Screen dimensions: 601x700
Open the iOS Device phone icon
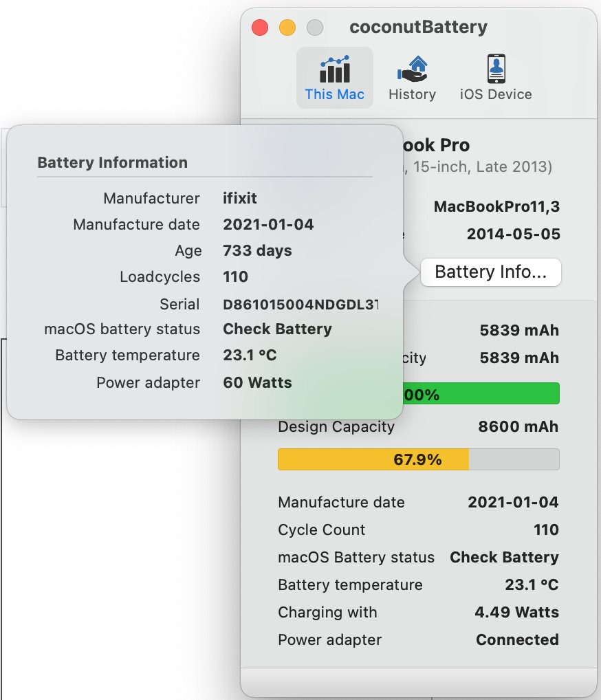(496, 69)
